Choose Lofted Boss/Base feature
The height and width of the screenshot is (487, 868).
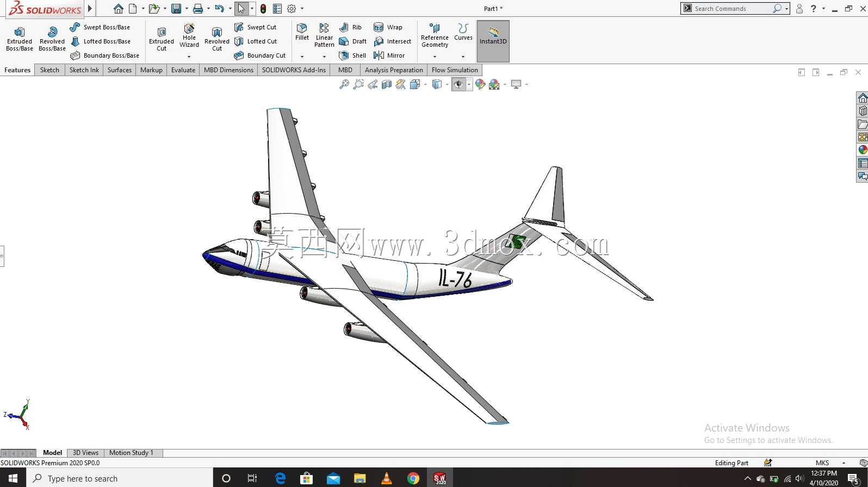tap(100, 41)
